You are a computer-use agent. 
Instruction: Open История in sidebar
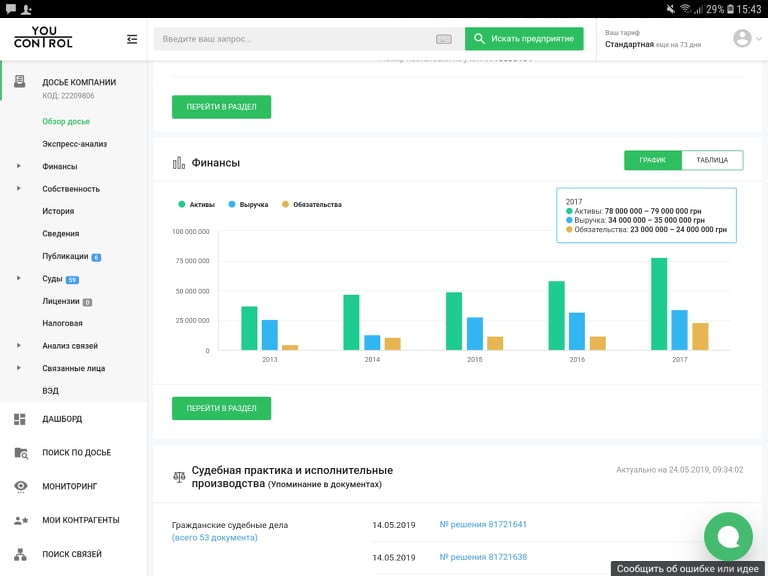pos(58,211)
